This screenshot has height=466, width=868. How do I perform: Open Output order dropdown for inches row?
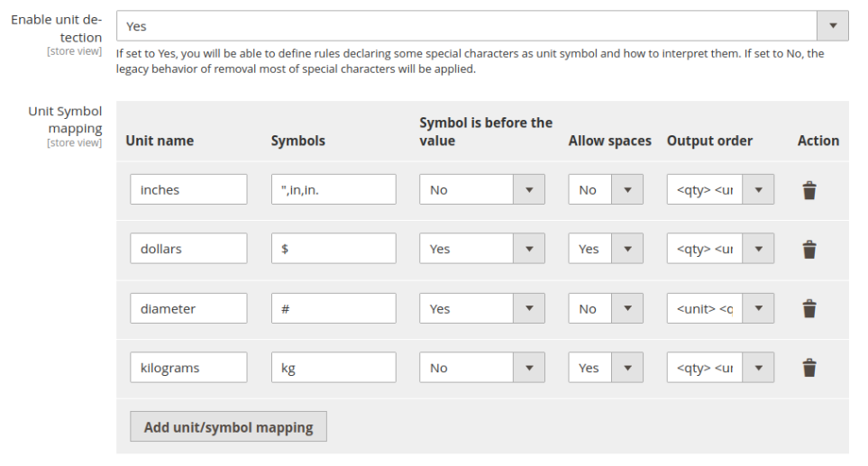[x=719, y=190]
